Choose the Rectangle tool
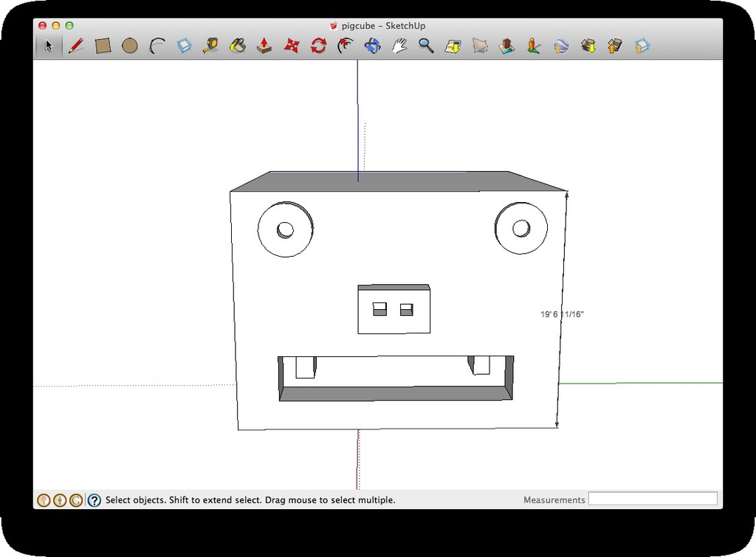 coord(103,46)
